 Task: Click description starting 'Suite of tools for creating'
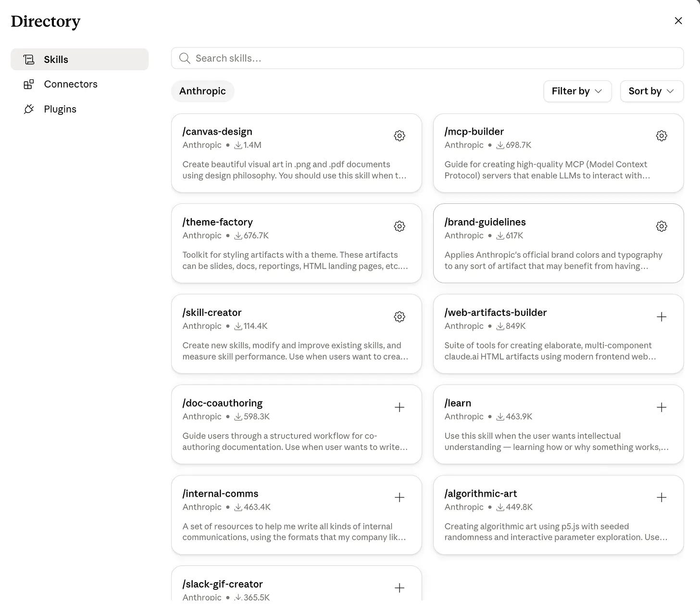[550, 350]
